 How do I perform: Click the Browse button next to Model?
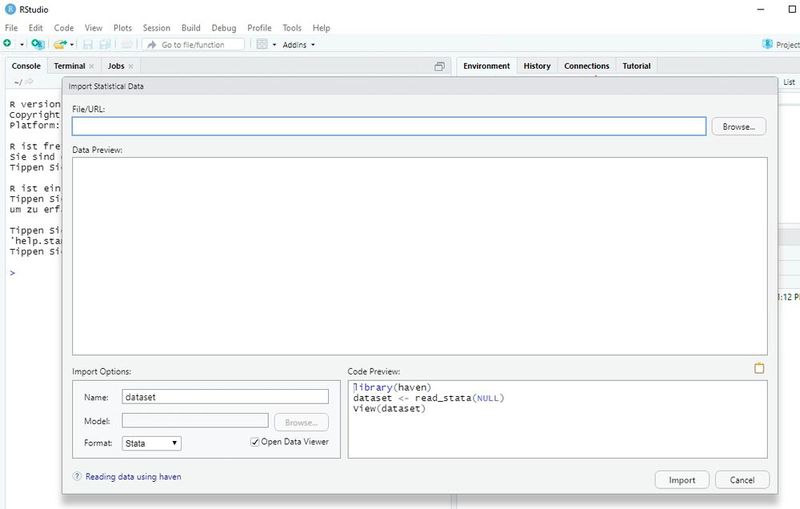tap(301, 422)
